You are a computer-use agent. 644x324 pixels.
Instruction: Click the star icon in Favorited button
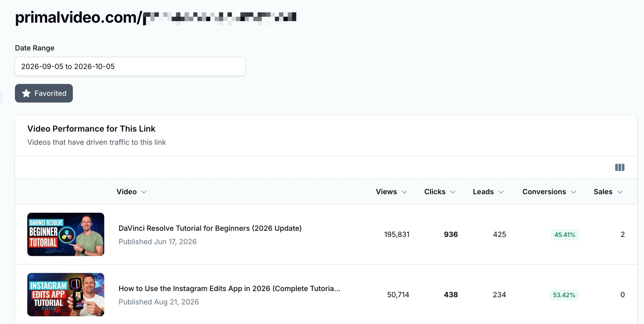26,93
